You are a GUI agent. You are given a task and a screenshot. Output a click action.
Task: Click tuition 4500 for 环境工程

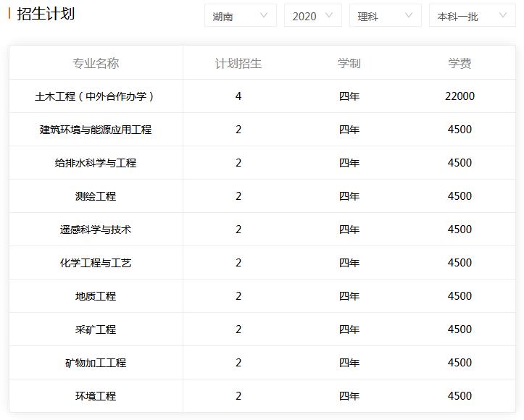pyautogui.click(x=459, y=396)
